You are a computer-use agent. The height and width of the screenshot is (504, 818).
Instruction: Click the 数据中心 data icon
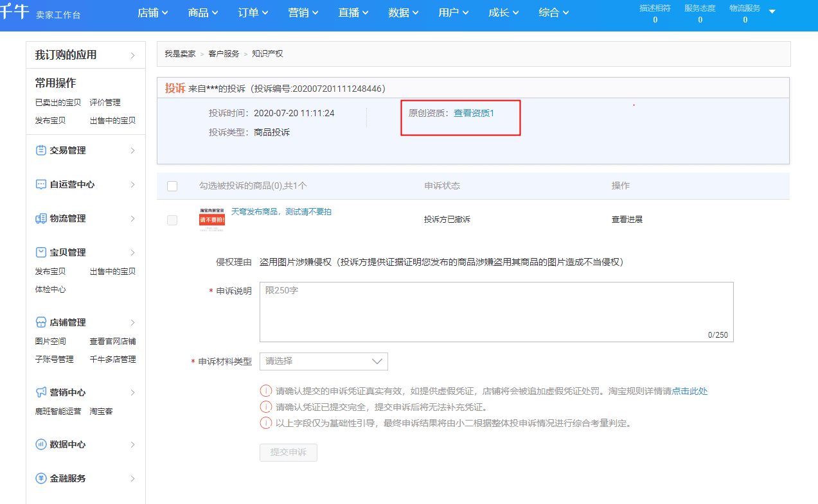[x=40, y=444]
